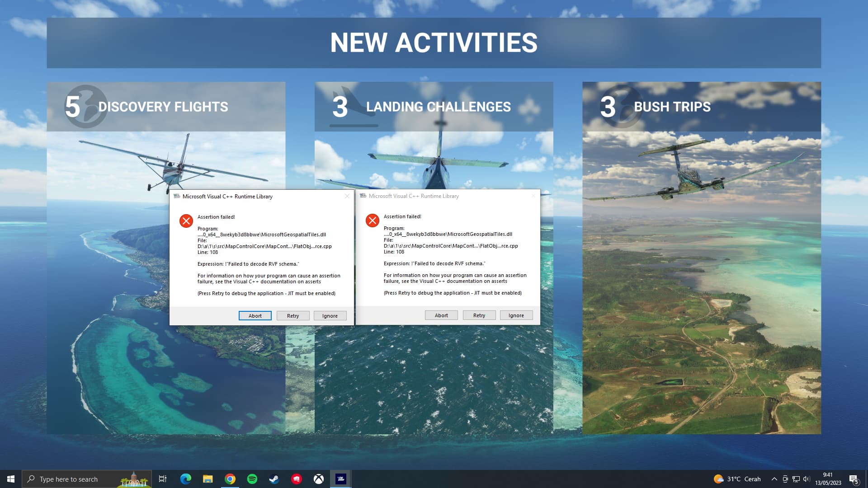This screenshot has height=488, width=868.
Task: Open the volume control in tray
Action: (807, 479)
